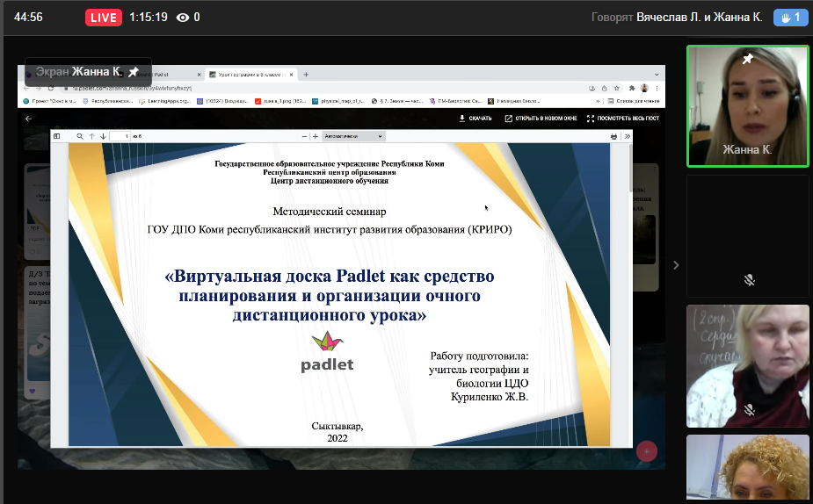The image size is (813, 504).
Task: Open new browser tab with plus button
Action: pos(306,75)
